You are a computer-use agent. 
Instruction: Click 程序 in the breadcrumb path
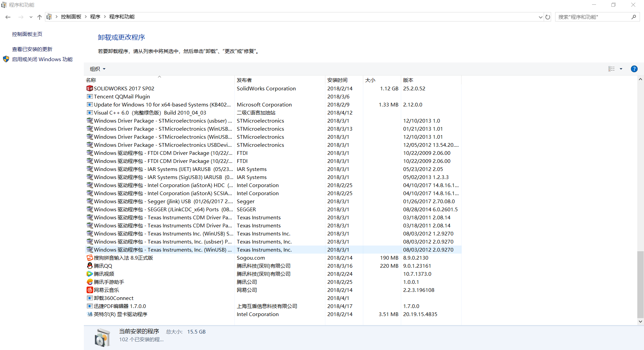[95, 17]
